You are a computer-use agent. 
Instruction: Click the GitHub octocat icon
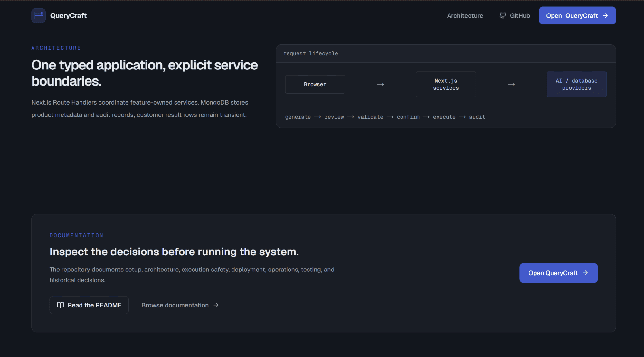[503, 15]
